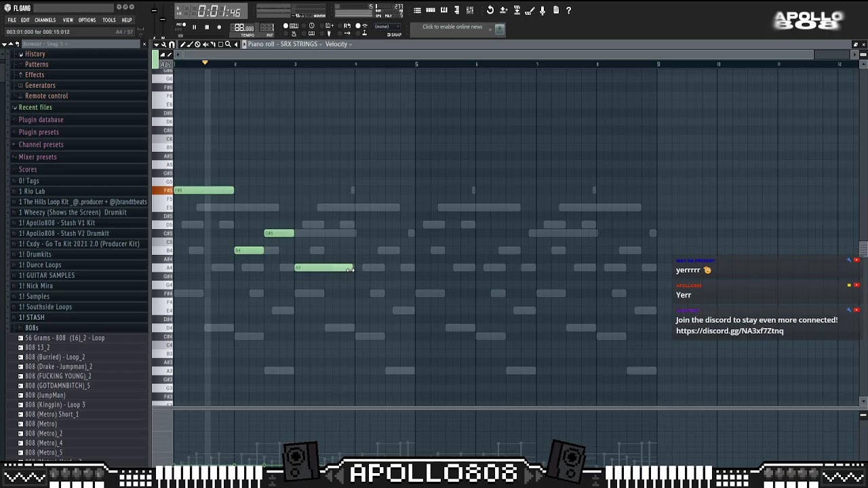Select the Delete tool in piano roll
Screen dimensions: 868x488
197,44
